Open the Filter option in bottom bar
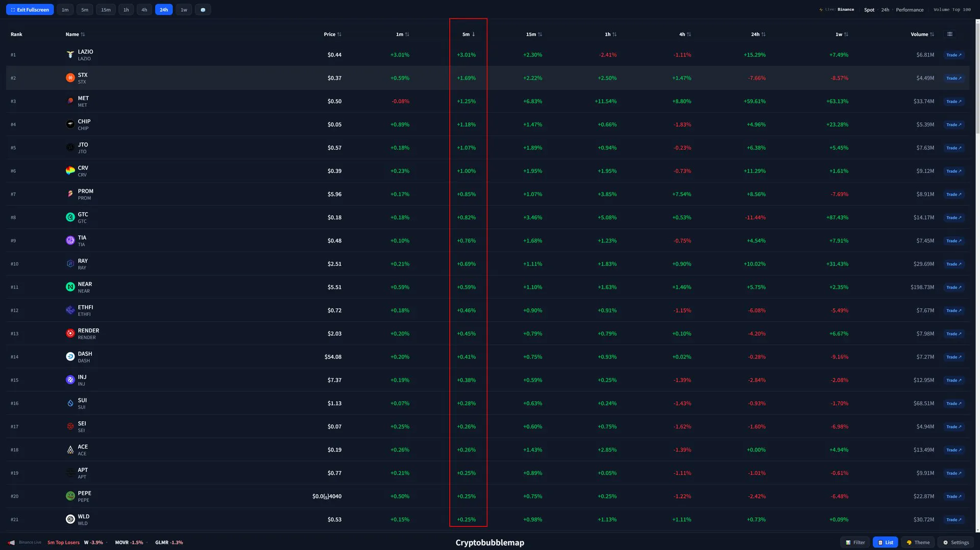 click(855, 542)
